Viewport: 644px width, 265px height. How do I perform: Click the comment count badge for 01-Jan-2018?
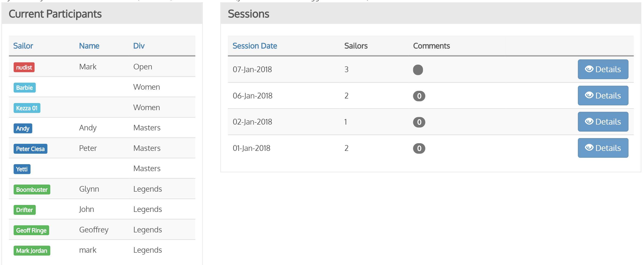[419, 149]
